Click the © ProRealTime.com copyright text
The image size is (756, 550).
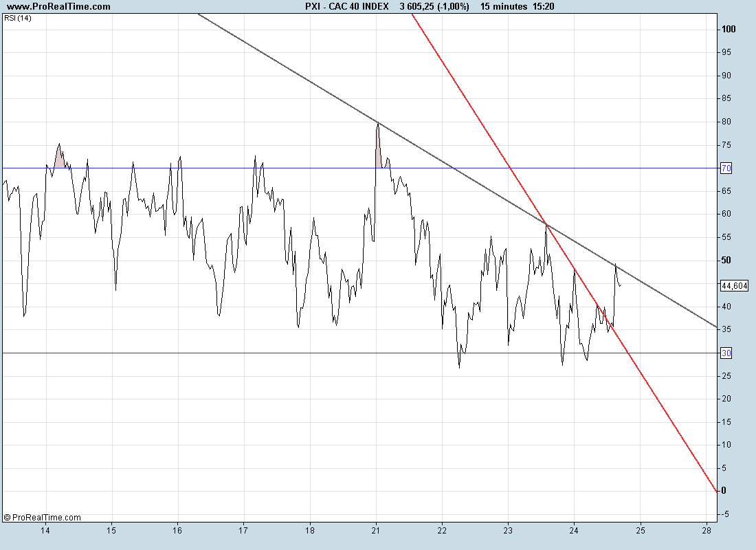coord(42,517)
